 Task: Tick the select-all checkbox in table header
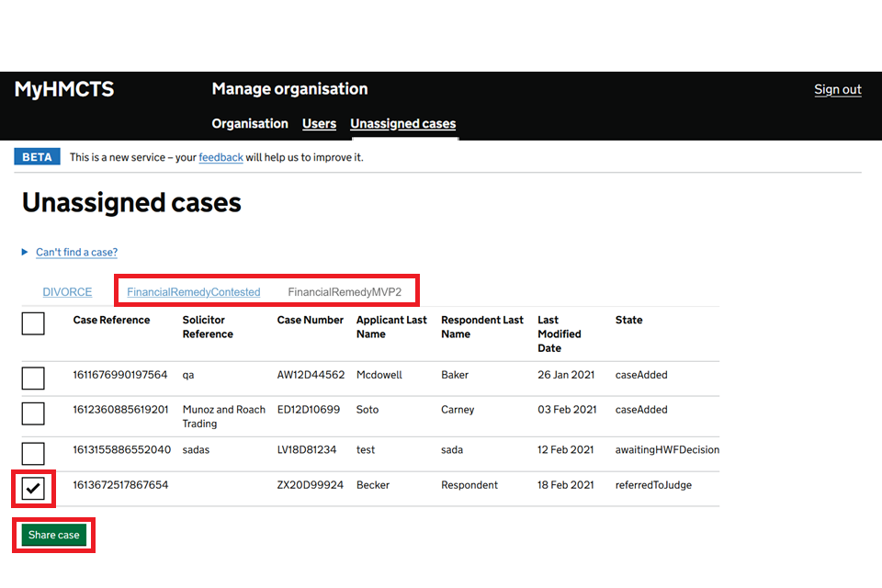tap(33, 323)
